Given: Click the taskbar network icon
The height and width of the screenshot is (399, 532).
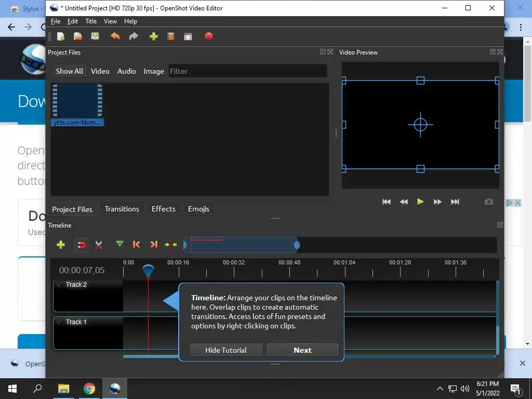Looking at the screenshot, I should 453,389.
